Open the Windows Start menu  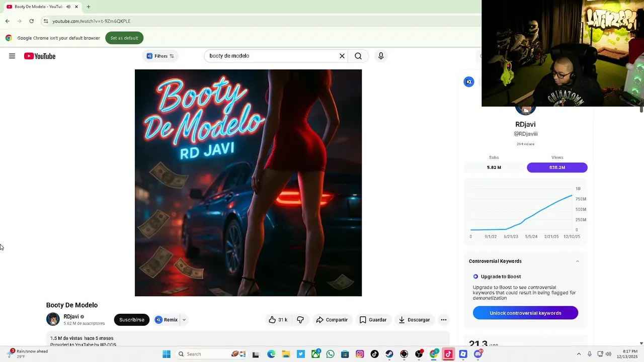[x=167, y=354]
